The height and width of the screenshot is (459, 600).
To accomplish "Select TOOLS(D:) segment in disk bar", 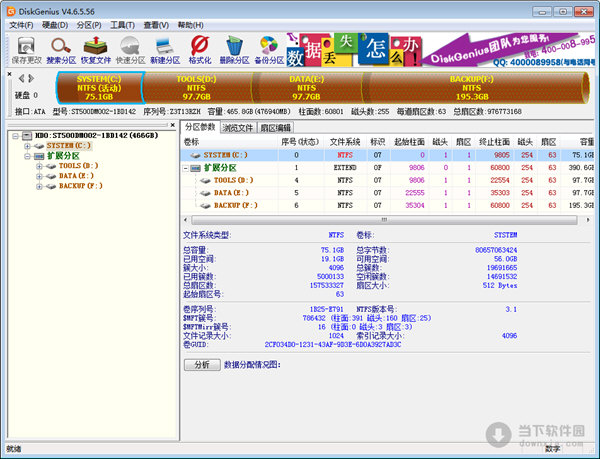I will (x=197, y=88).
